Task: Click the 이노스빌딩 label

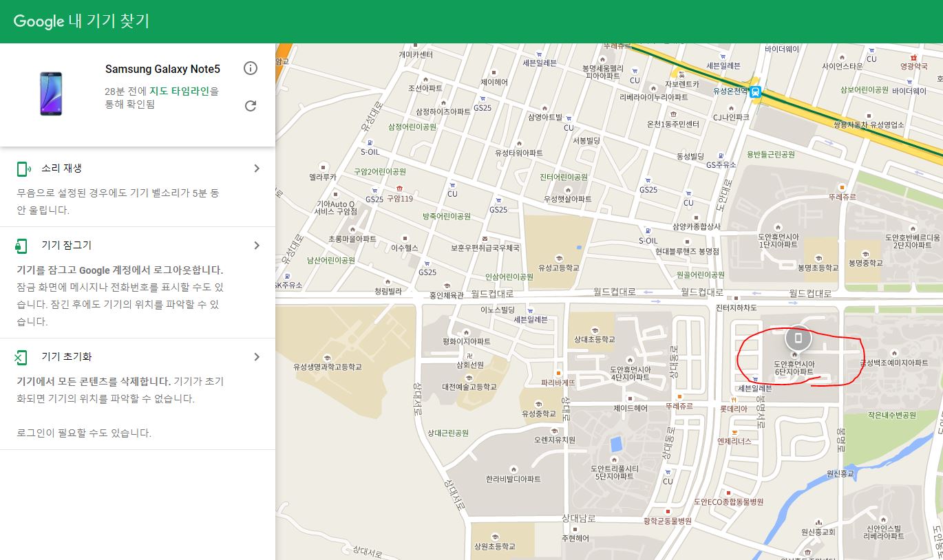Action: 498,310
